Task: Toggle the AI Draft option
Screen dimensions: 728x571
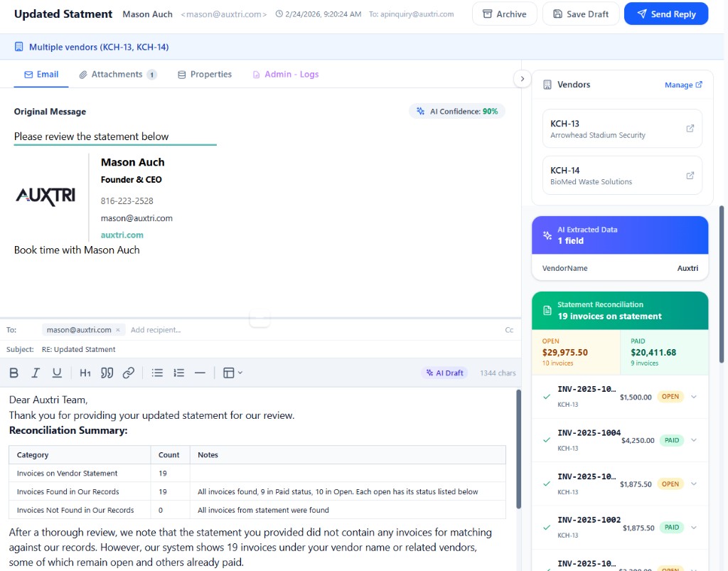Action: pos(444,372)
